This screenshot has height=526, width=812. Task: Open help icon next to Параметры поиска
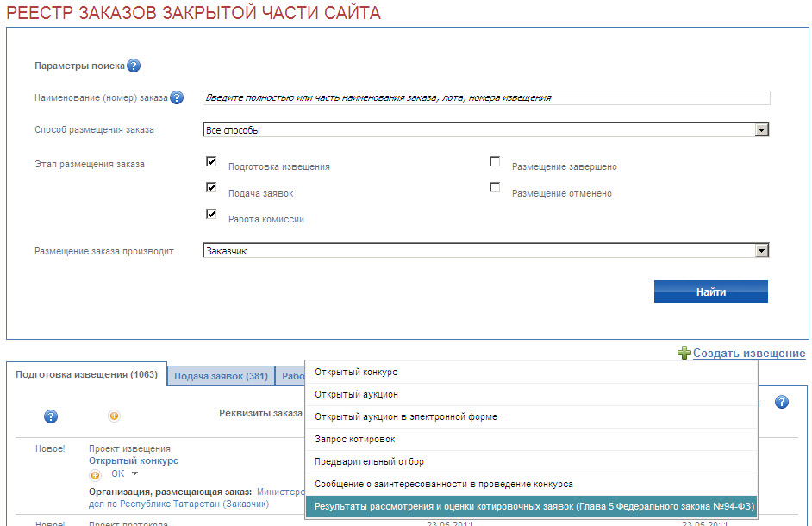134,66
